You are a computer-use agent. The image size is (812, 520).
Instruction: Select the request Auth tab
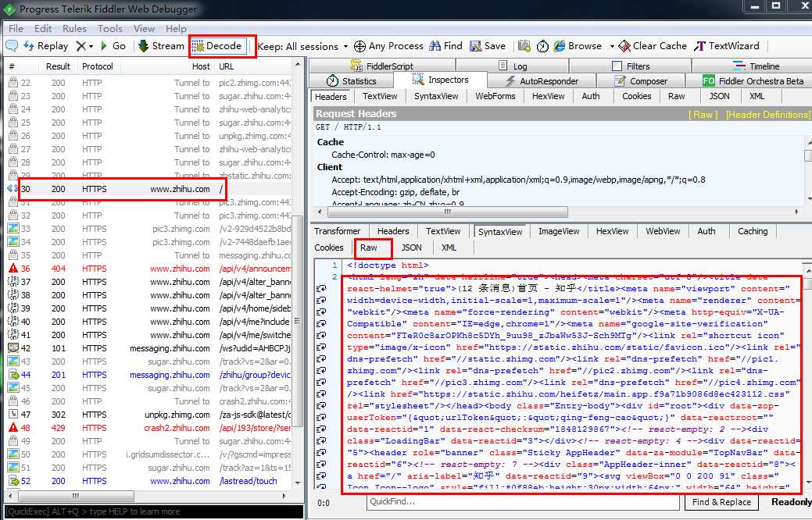point(590,96)
